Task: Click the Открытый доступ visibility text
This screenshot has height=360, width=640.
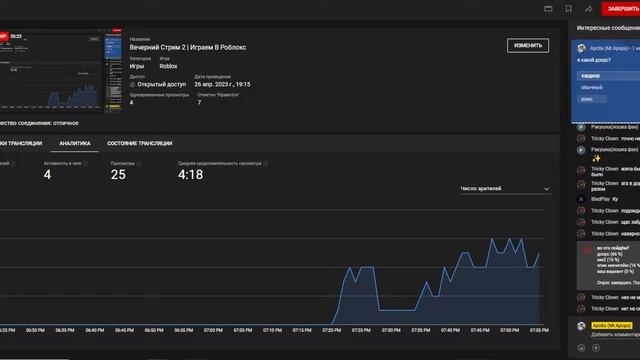Action: point(162,84)
